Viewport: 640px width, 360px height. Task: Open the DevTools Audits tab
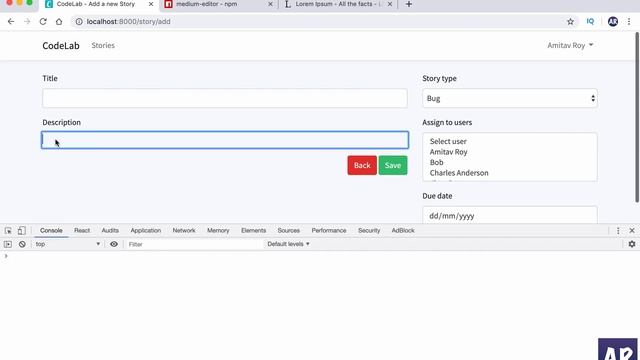110,231
